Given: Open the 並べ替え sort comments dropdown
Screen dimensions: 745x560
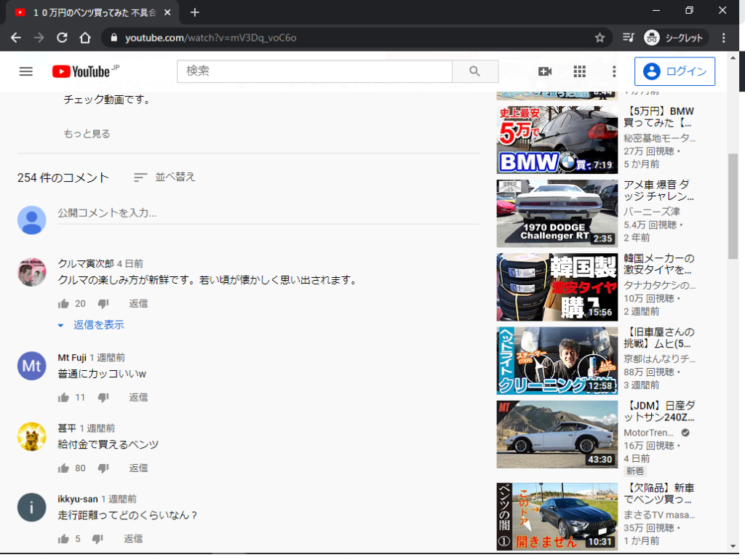Looking at the screenshot, I should [x=165, y=177].
